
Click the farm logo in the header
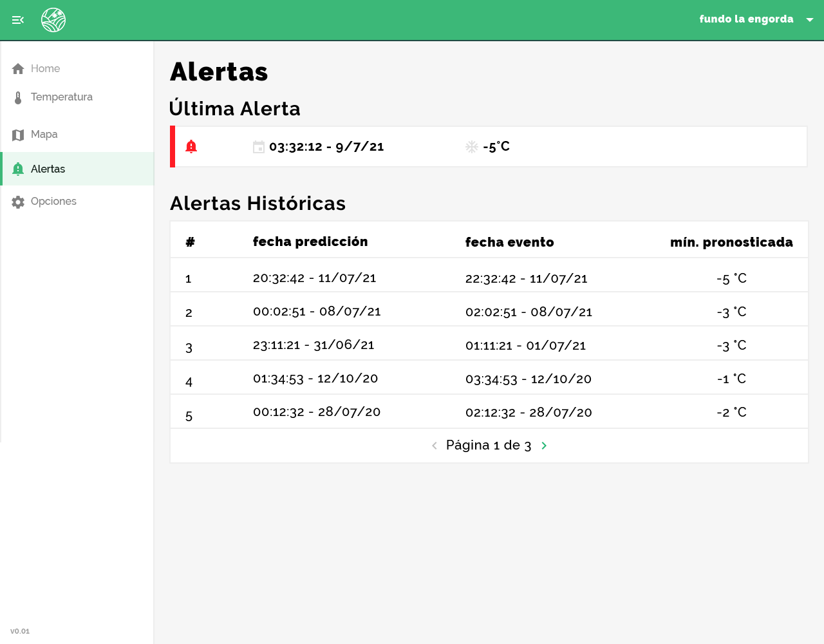pyautogui.click(x=53, y=20)
